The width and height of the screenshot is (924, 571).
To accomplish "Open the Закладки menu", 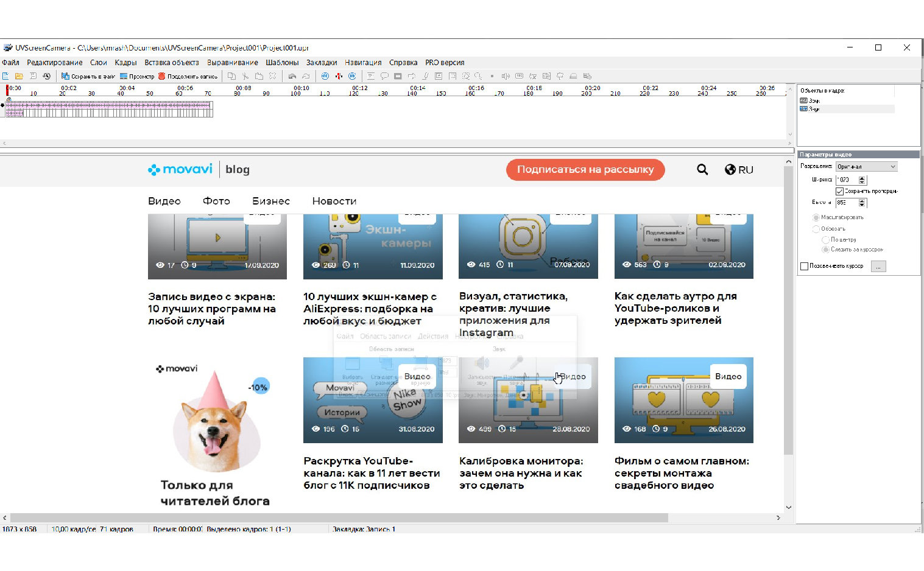I will (x=321, y=63).
